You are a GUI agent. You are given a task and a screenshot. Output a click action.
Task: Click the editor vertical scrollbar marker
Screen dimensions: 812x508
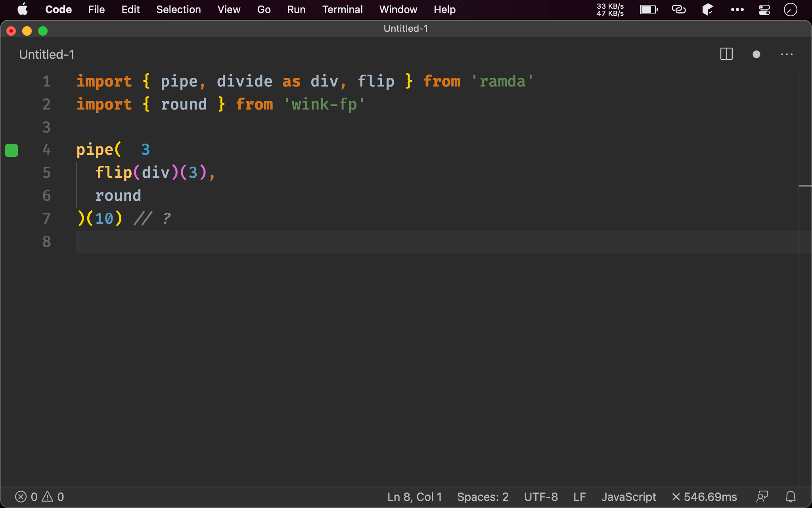pyautogui.click(x=805, y=186)
